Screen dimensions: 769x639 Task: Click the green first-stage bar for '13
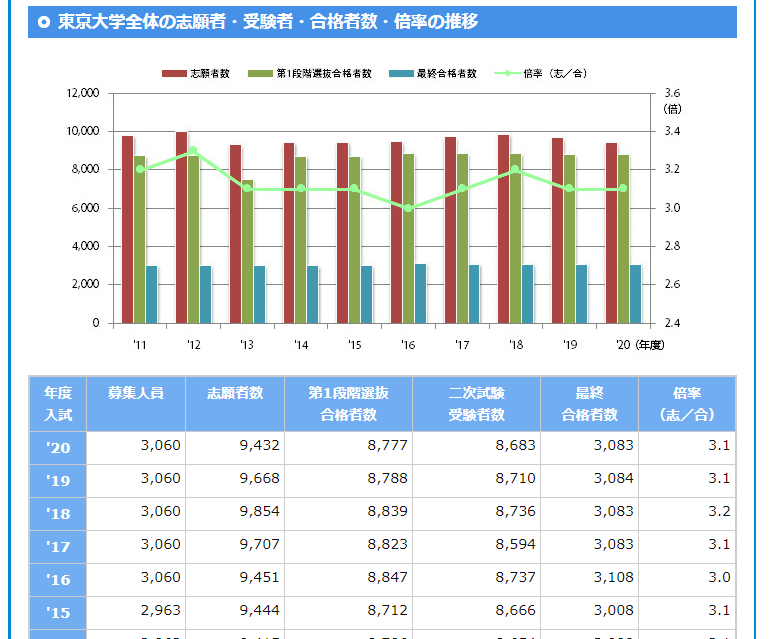[x=248, y=252]
